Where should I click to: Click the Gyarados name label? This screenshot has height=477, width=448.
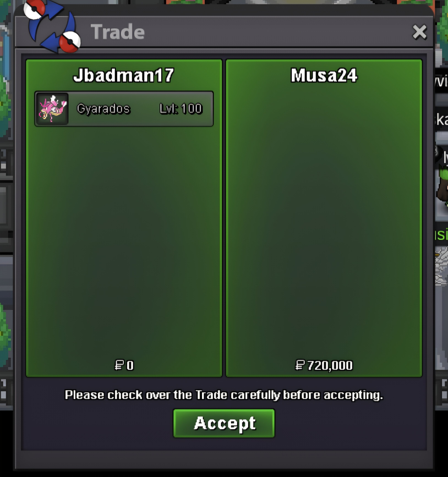click(103, 109)
